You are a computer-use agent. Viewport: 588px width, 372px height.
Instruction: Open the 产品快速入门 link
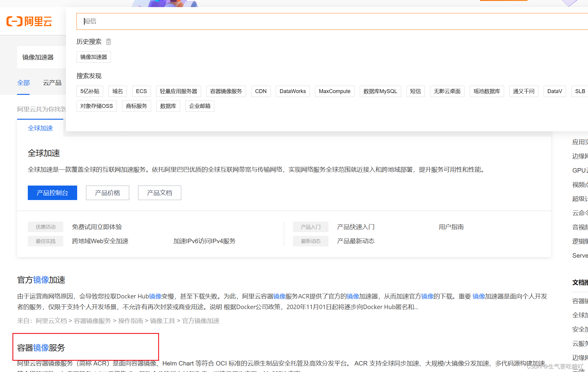(x=356, y=227)
